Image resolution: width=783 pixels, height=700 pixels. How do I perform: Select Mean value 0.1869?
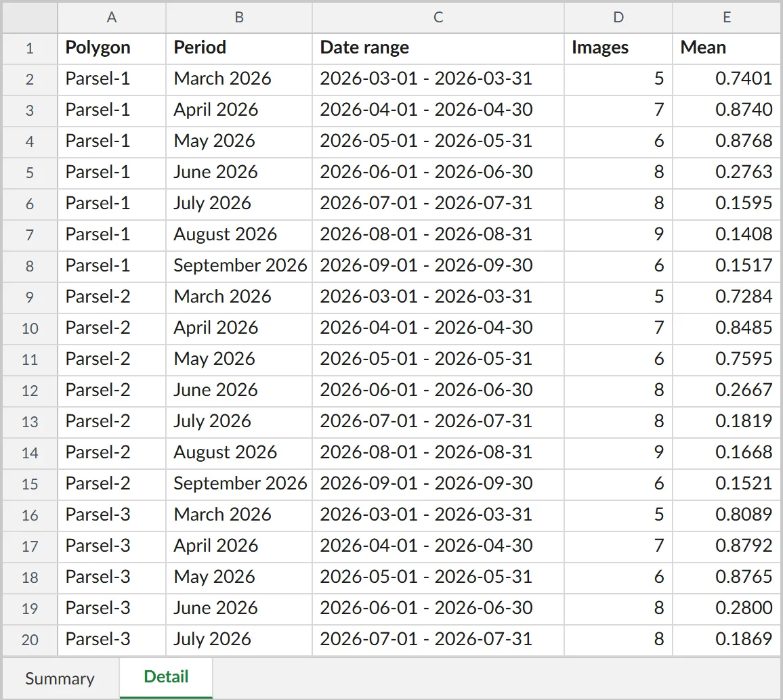(x=727, y=640)
